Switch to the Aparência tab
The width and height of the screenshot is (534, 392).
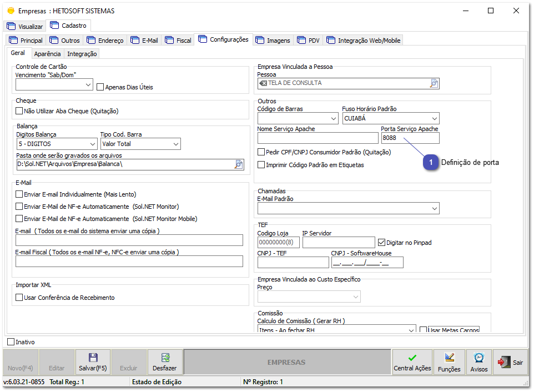[x=47, y=54]
